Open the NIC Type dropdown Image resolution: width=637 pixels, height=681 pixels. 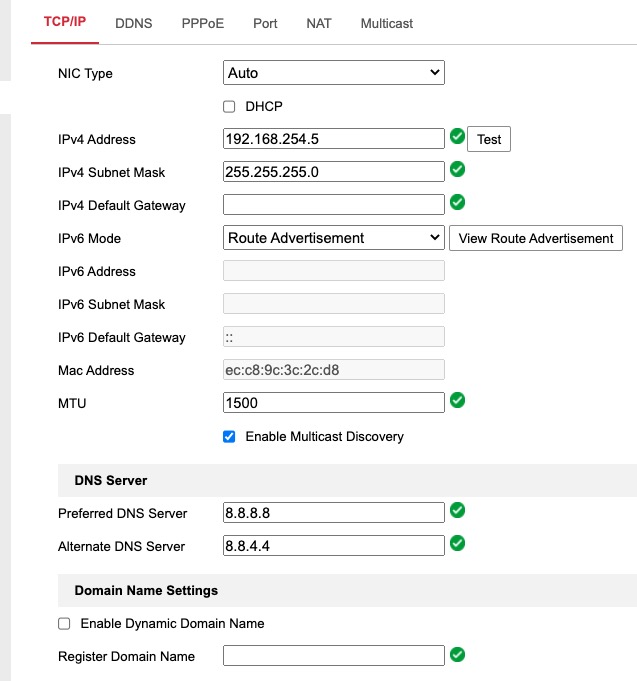(x=333, y=73)
